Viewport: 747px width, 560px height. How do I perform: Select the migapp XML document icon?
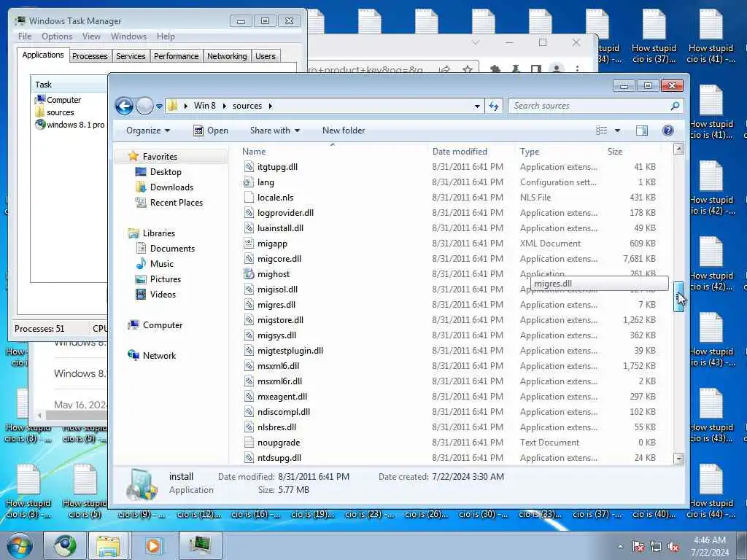249,244
